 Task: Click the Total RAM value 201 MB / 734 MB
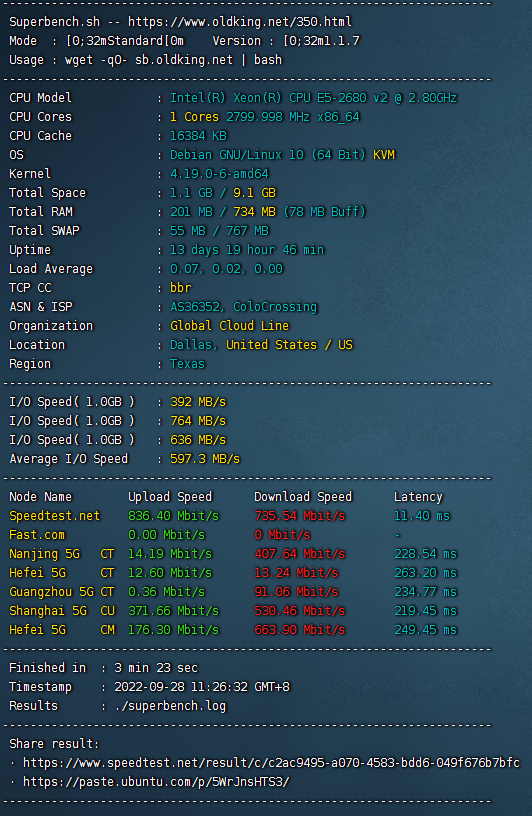point(268,212)
